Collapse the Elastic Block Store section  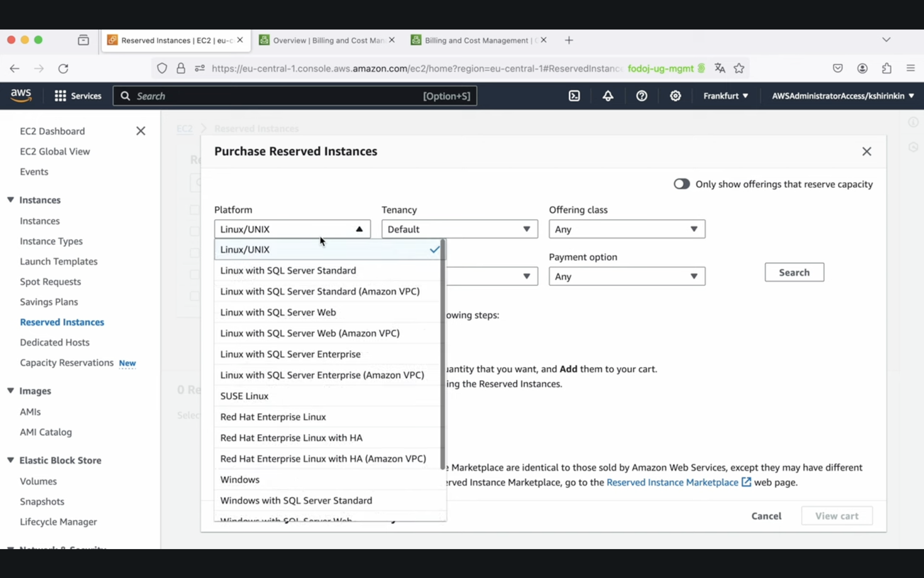coord(11,460)
